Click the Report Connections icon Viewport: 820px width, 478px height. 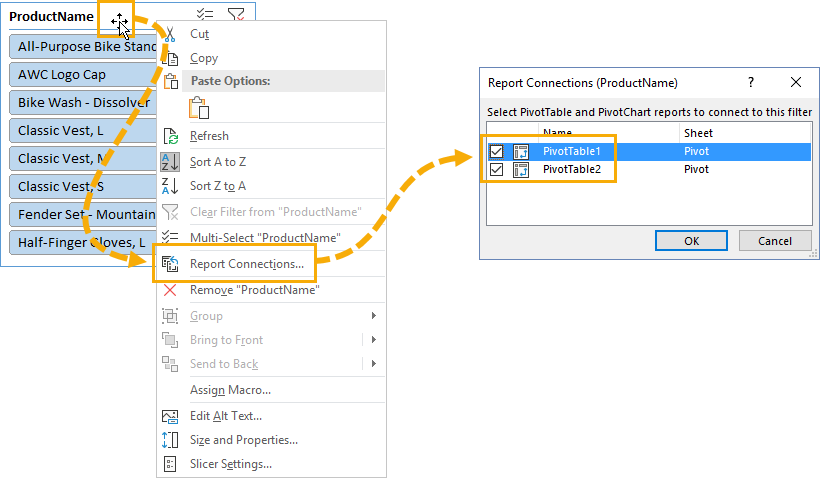(x=170, y=264)
